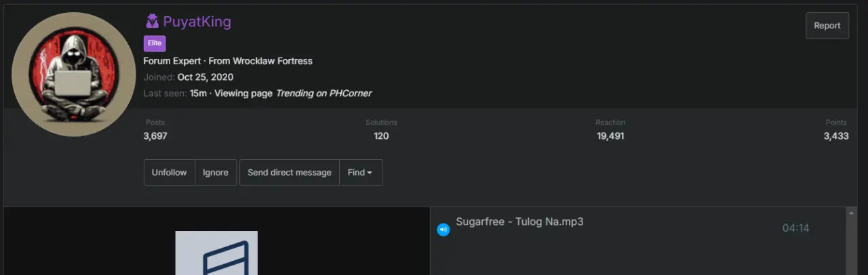The height and width of the screenshot is (275, 868).
Task: View the Posts count 3,697
Action: tap(155, 136)
